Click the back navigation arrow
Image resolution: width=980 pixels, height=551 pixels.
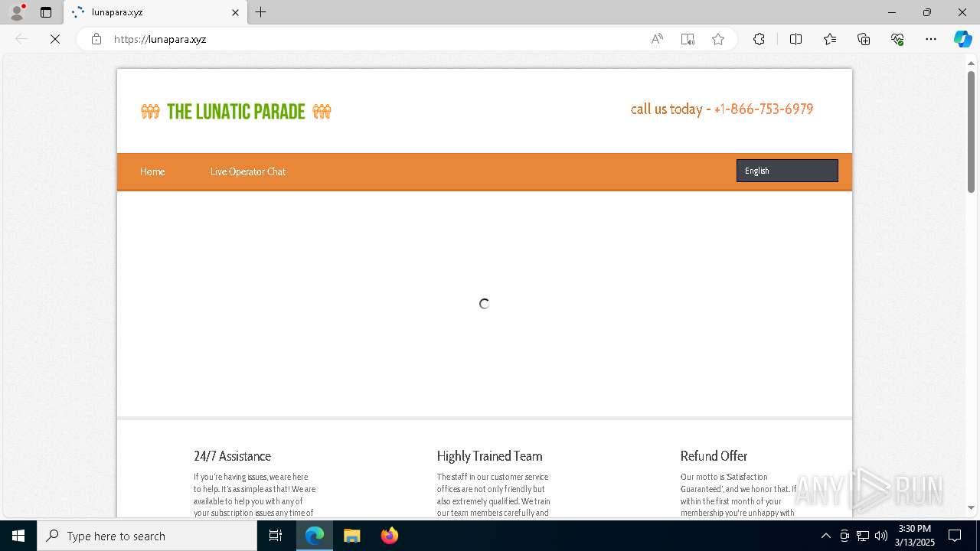click(x=21, y=39)
